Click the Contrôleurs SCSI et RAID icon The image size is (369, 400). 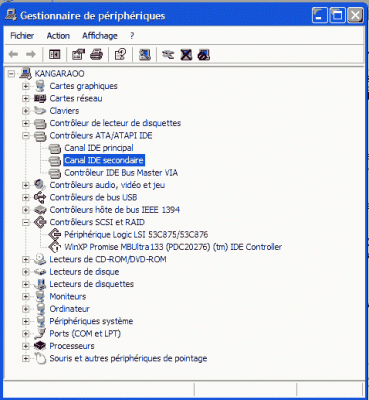pyautogui.click(x=40, y=222)
